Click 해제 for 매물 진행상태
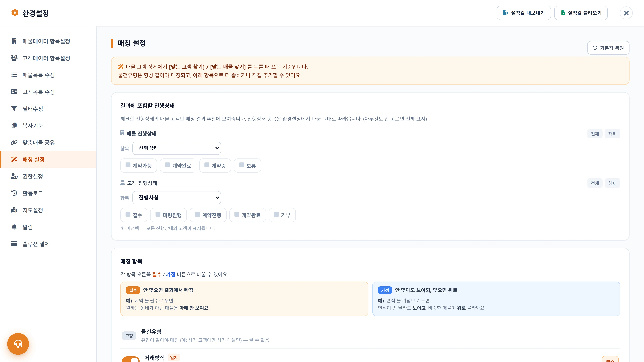 (x=612, y=134)
